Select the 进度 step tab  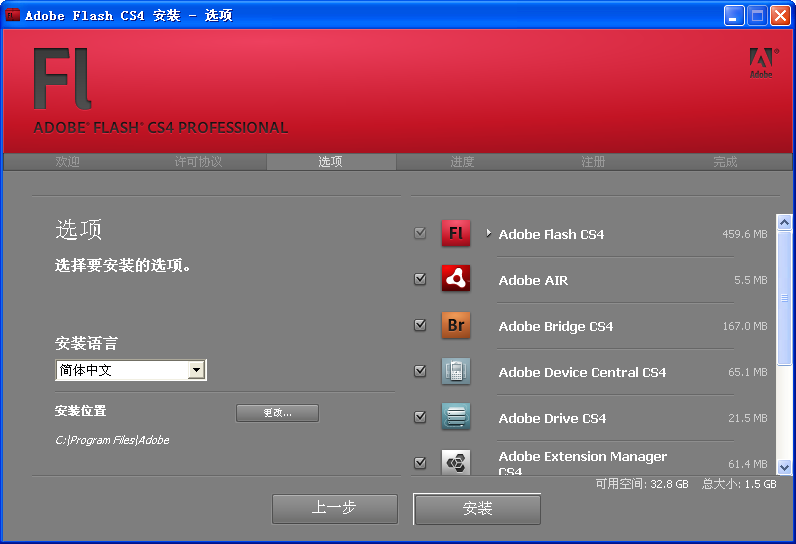pyautogui.click(x=462, y=162)
